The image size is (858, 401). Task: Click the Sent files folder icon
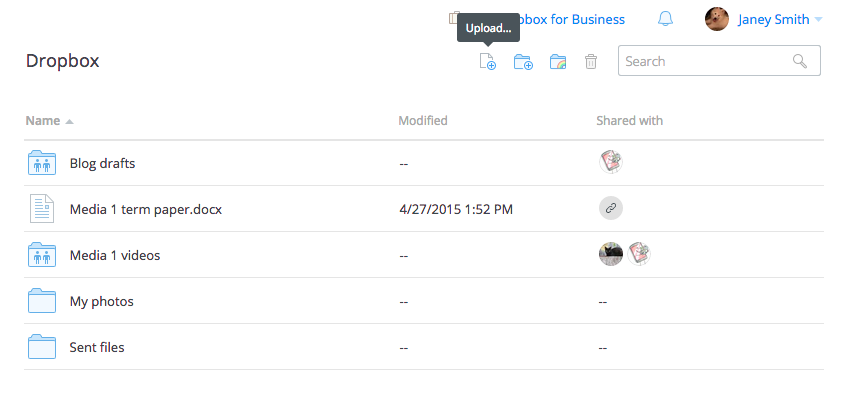tap(42, 347)
